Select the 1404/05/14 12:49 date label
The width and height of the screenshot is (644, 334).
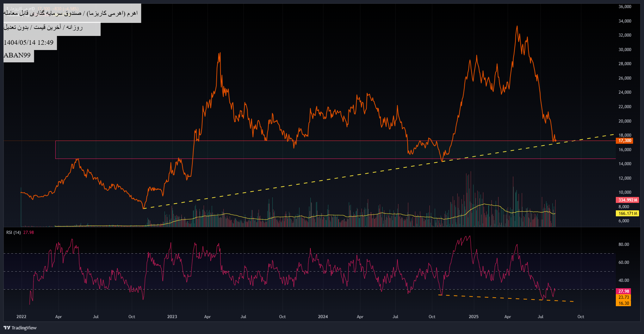coord(30,43)
